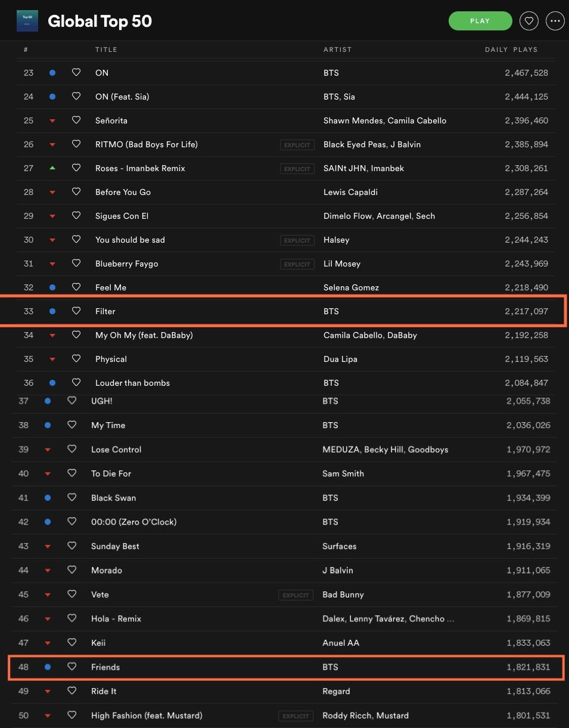Like the song ON by BTS
Viewport: 569px width, 728px height.
coord(76,73)
